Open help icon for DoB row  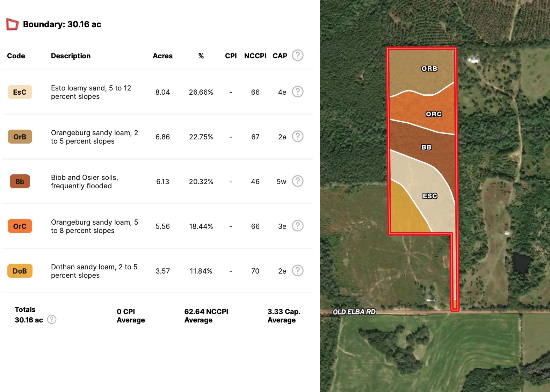298,270
